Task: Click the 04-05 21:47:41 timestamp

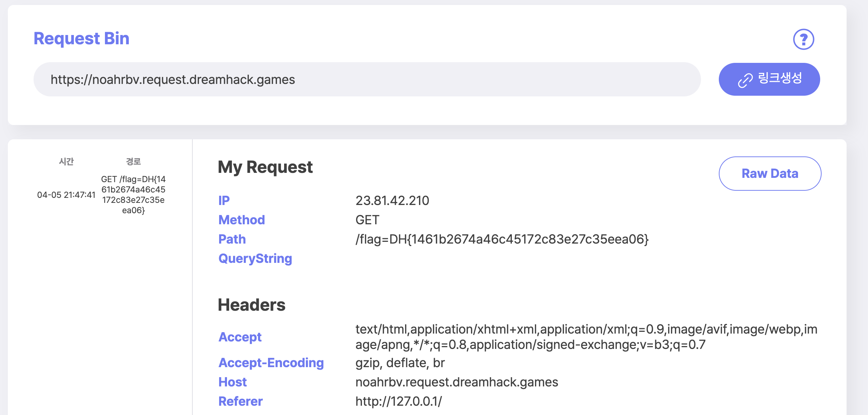Action: coord(66,195)
